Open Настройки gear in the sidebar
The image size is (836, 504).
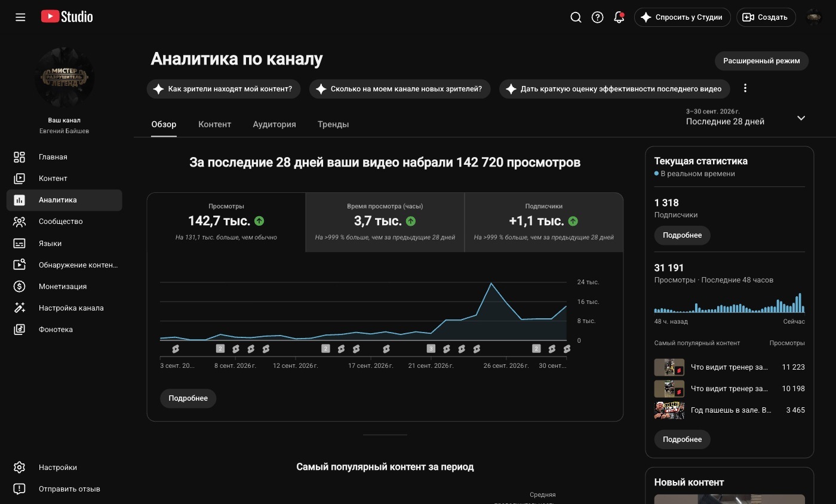click(x=64, y=468)
